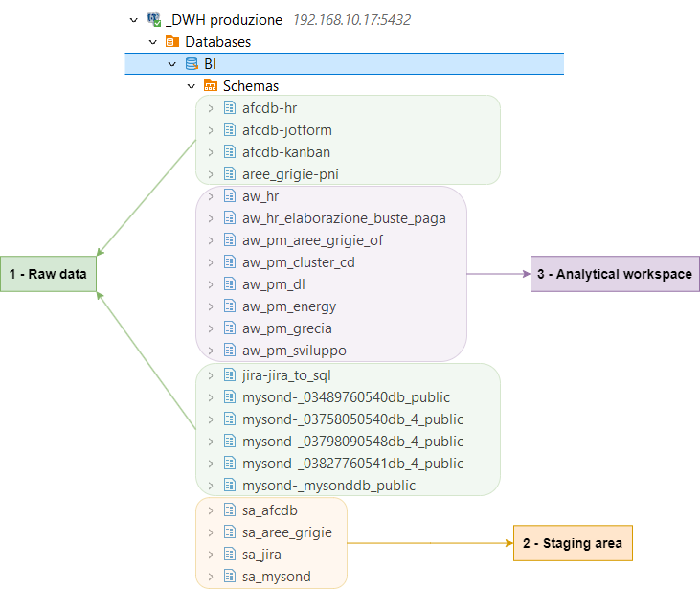
Task: Select the sa_aree_grigie schema
Action: [286, 532]
